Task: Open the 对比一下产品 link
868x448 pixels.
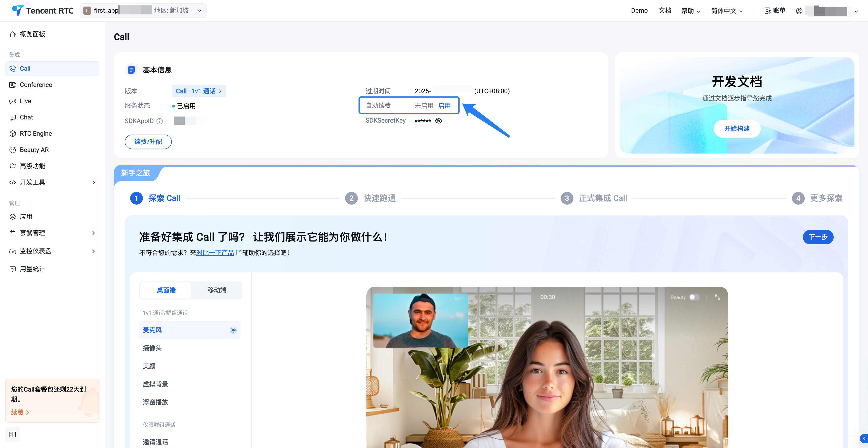Action: (x=215, y=253)
